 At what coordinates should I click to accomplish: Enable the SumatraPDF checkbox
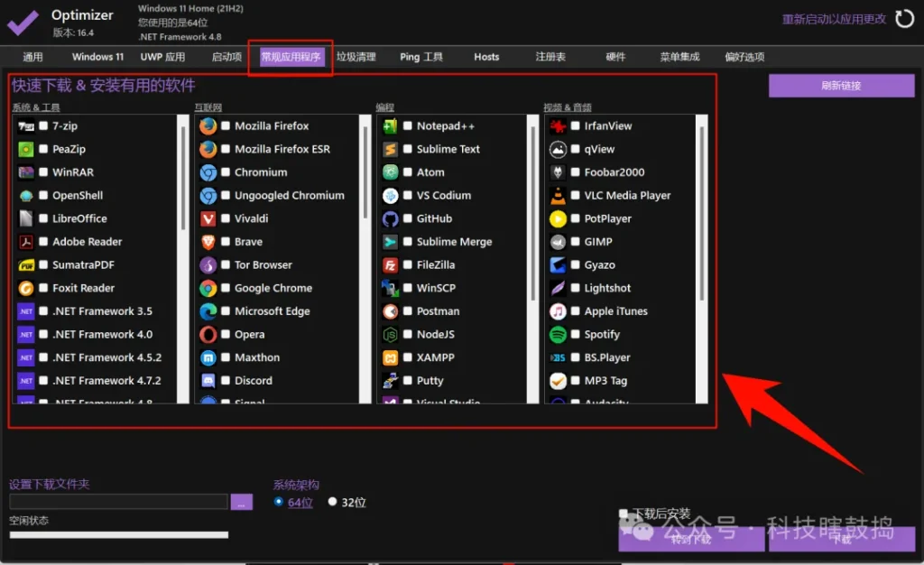point(43,265)
